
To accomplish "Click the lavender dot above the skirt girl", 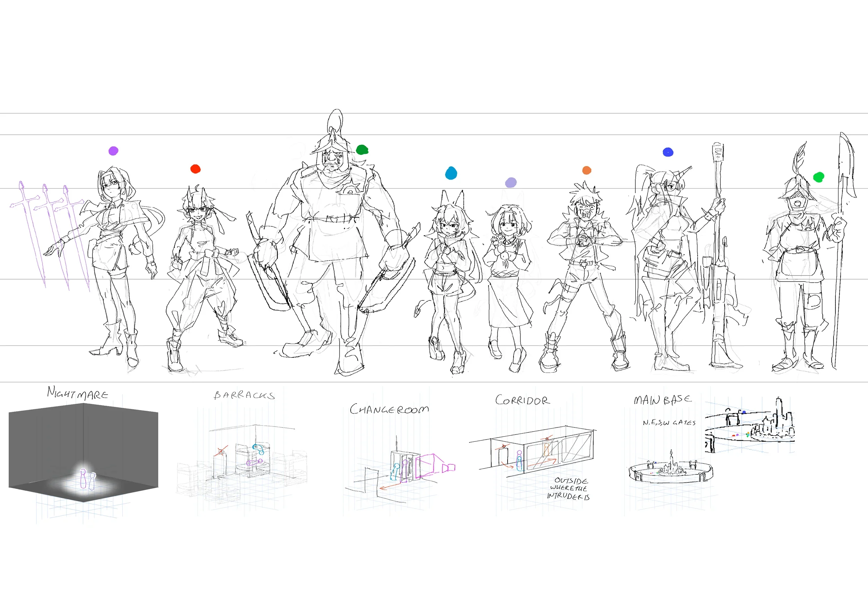I will pos(511,183).
